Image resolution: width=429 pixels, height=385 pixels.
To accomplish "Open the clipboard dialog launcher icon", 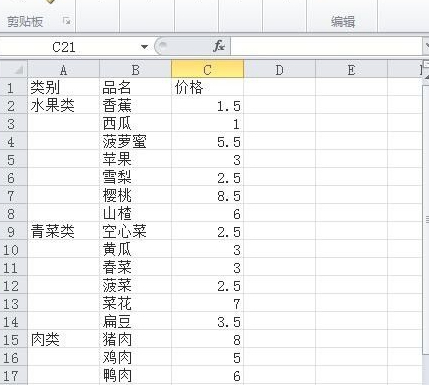I will tap(67, 21).
